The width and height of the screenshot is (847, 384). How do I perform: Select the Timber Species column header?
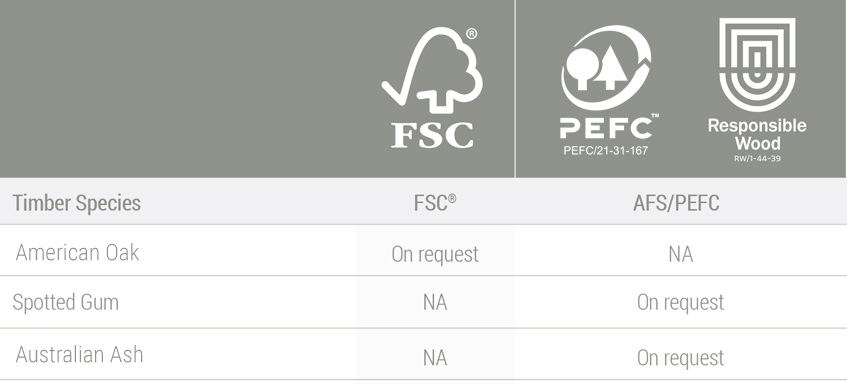pos(77,203)
